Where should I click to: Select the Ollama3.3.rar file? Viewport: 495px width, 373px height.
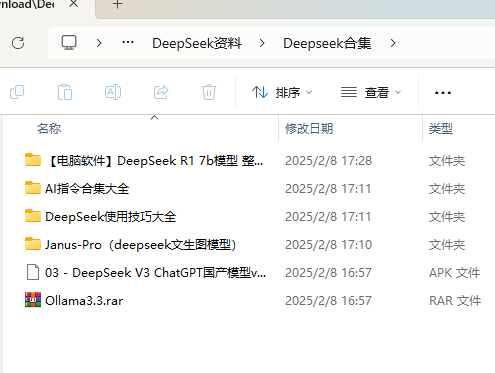(x=84, y=301)
